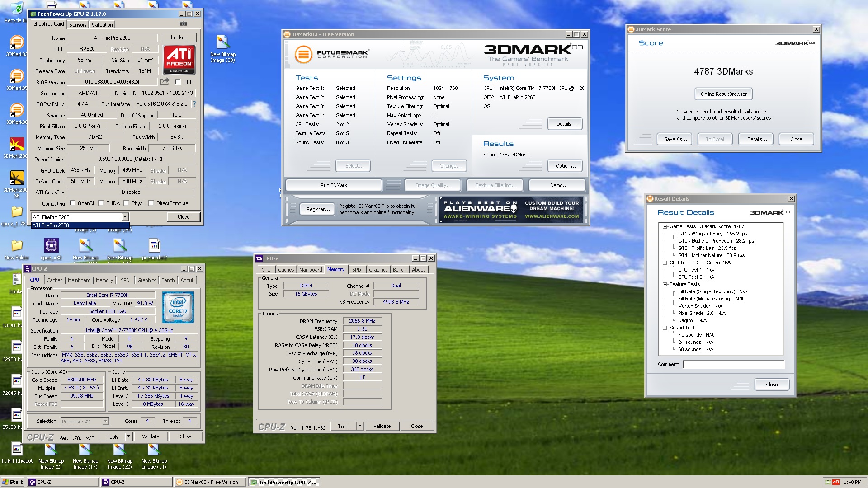Select New Bitmap Image (17) desktop icon
868x488 pixels.
85,457
